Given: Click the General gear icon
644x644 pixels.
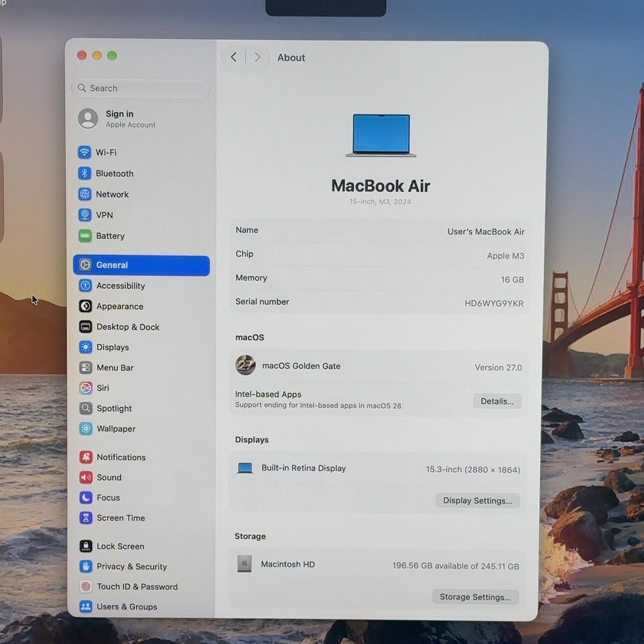Looking at the screenshot, I should [x=85, y=265].
